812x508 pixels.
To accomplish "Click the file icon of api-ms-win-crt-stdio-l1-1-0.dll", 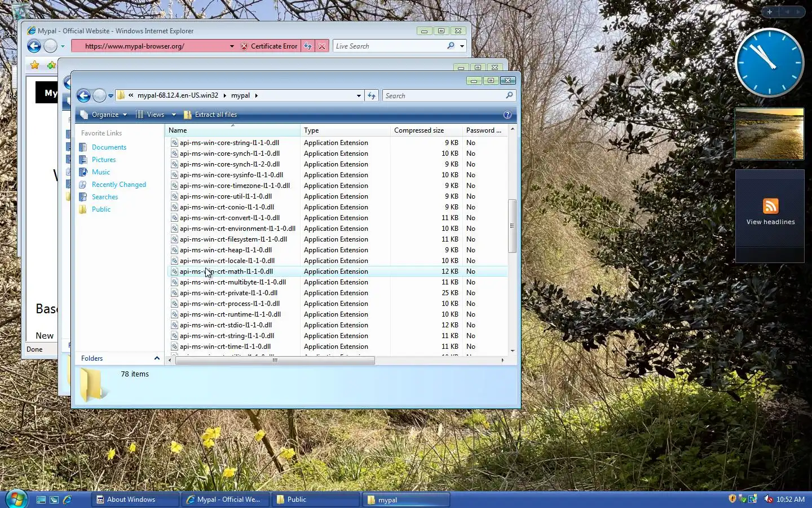I will [174, 325].
